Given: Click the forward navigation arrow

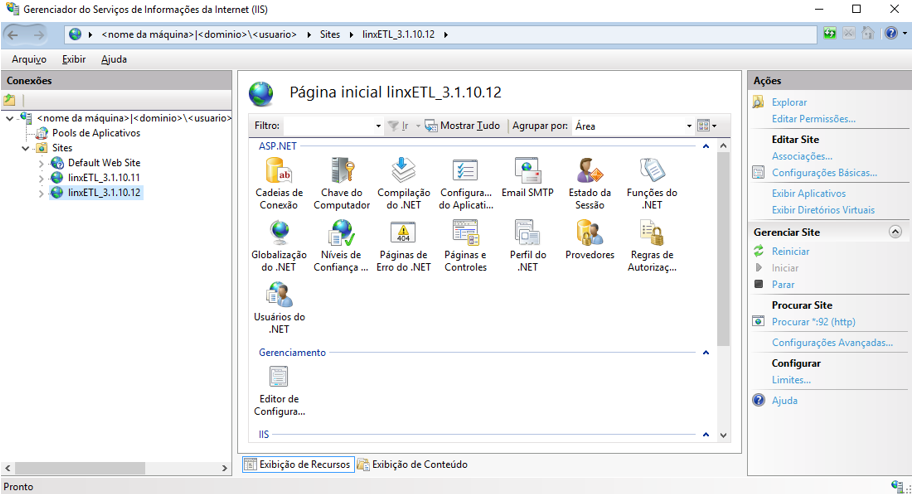Looking at the screenshot, I should click(x=38, y=35).
